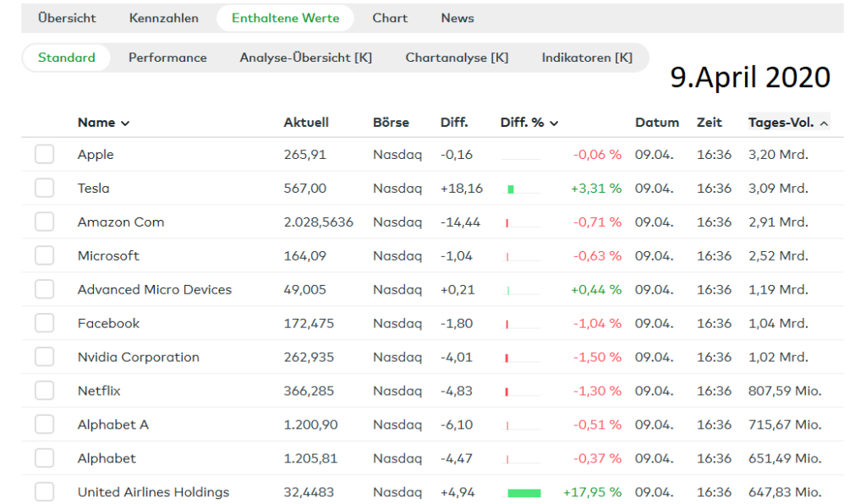Go to the News tab
This screenshot has width=866, height=504.
[458, 19]
